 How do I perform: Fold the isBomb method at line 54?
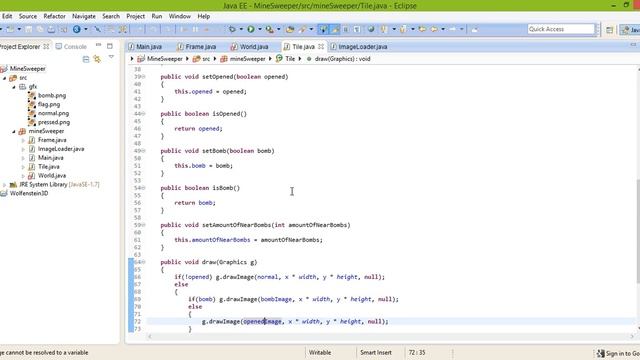click(143, 188)
